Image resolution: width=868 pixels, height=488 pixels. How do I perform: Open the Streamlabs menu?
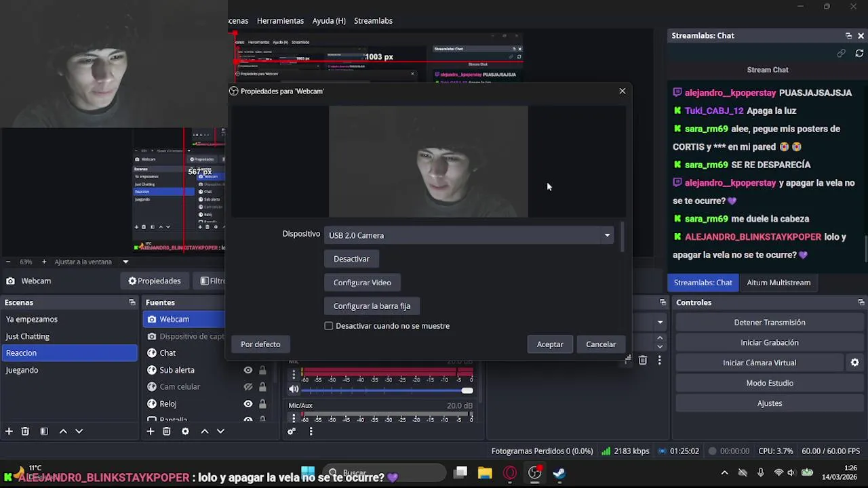[373, 21]
